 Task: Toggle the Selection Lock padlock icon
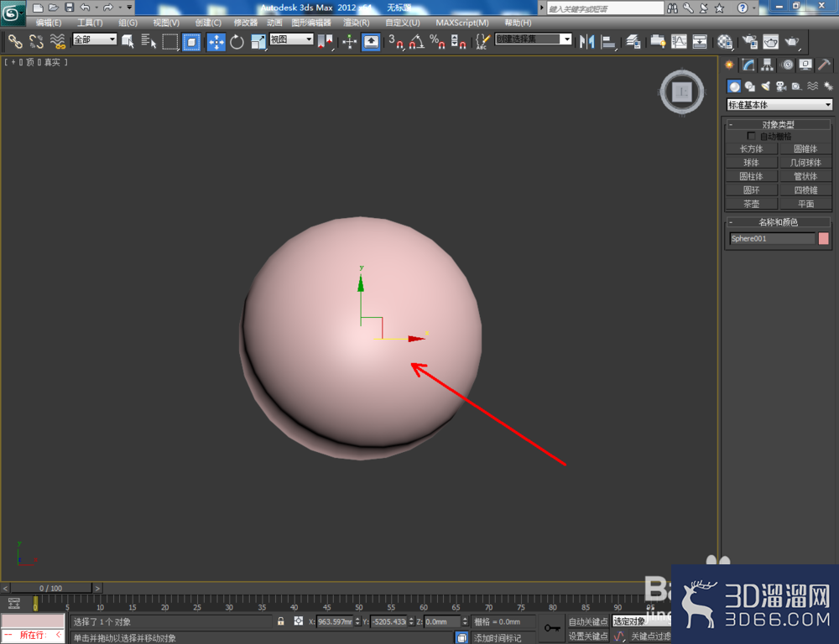point(281,621)
